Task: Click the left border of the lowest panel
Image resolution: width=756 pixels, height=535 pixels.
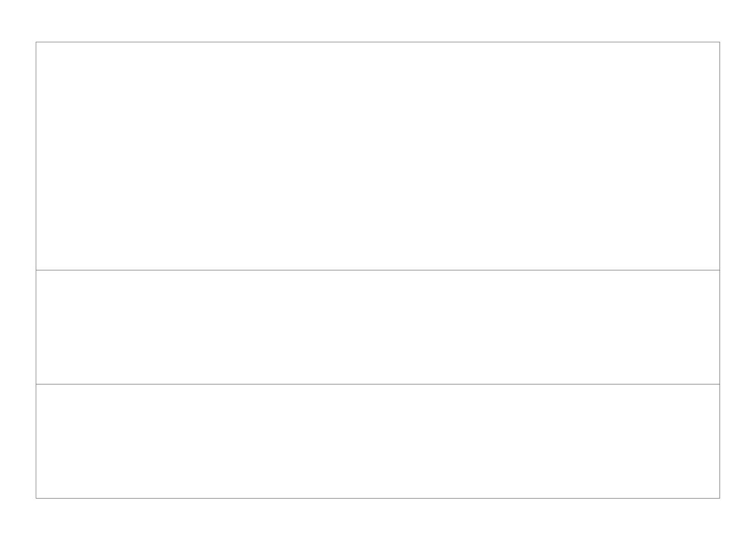Action: [36, 441]
